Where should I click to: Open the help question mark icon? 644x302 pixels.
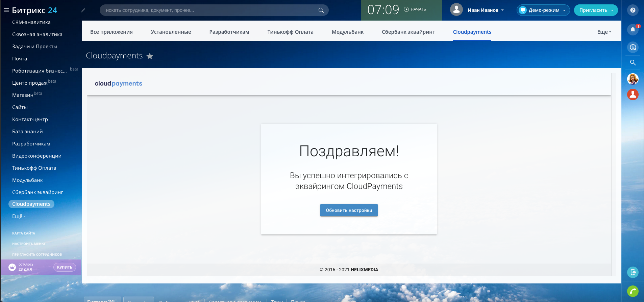point(633,10)
